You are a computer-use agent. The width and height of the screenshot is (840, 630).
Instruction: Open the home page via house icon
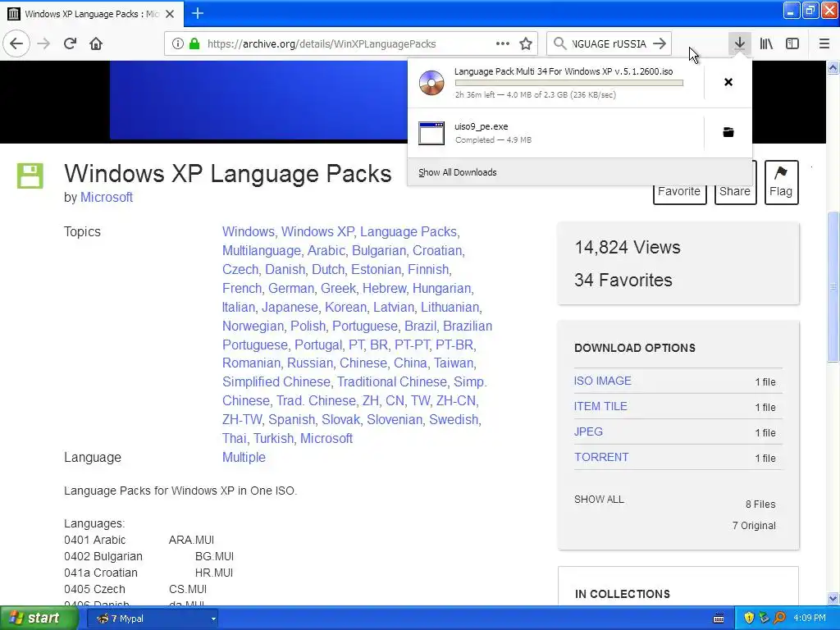click(x=96, y=43)
